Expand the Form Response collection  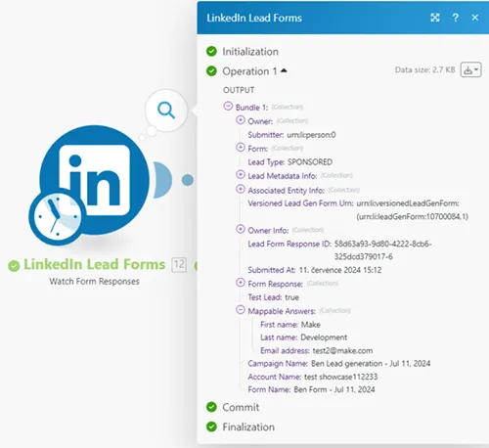(x=241, y=283)
